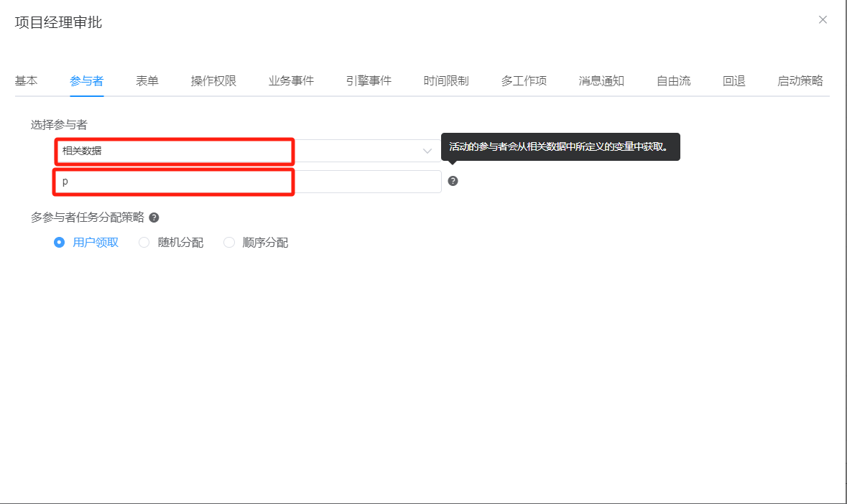847x504 pixels.
Task: Switch to the 引擎事件 tab
Action: (x=369, y=80)
